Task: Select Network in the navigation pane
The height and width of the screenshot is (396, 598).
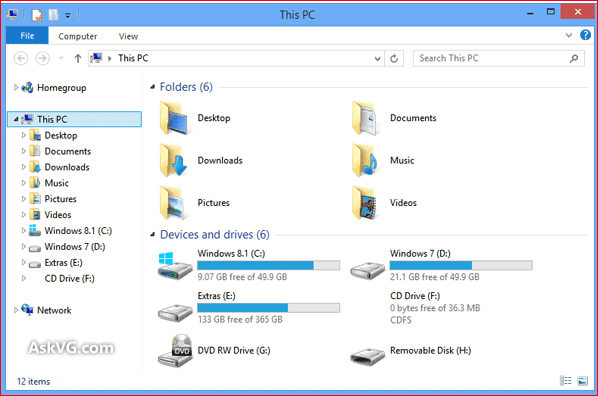Action: pos(54,310)
